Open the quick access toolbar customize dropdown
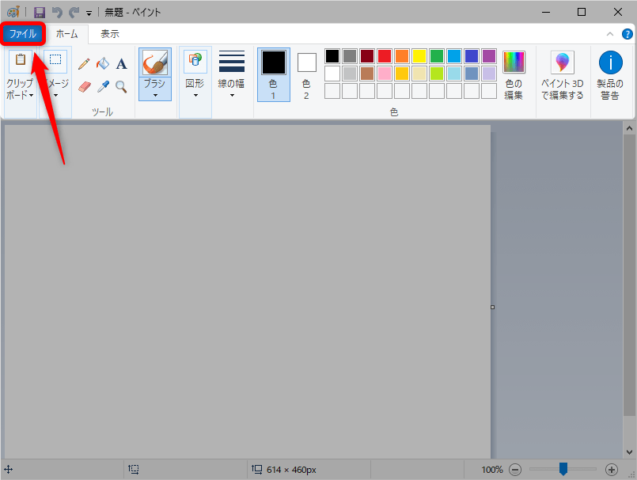 tap(89, 13)
